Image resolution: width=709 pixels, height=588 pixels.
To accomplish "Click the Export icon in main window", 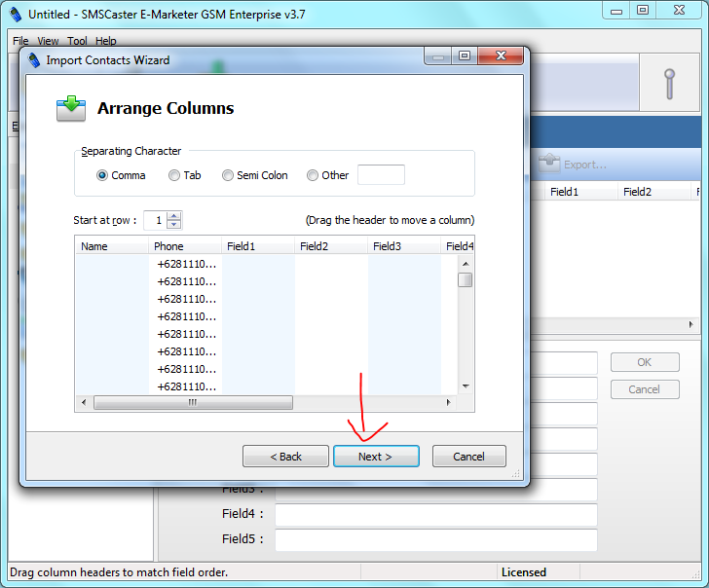I will [x=549, y=164].
